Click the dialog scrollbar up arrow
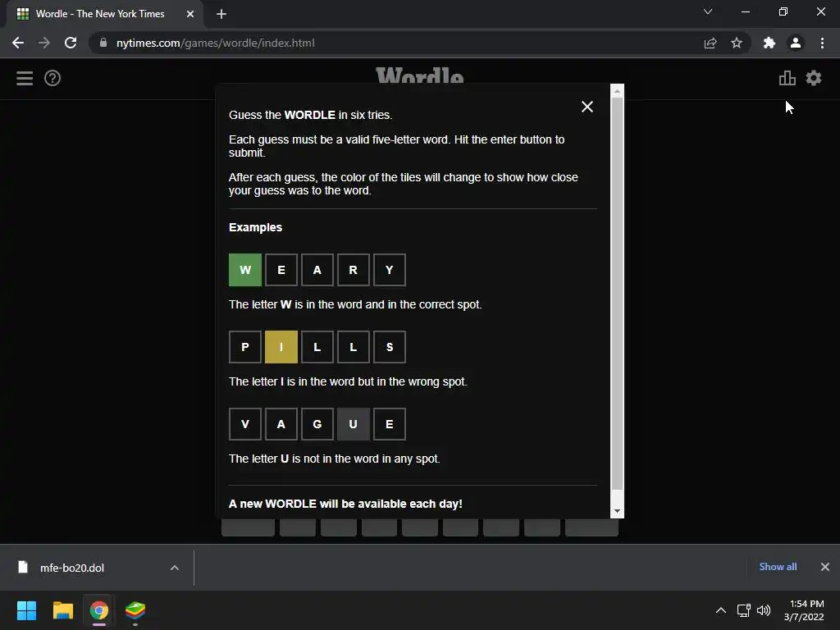840x630 pixels. 617,91
